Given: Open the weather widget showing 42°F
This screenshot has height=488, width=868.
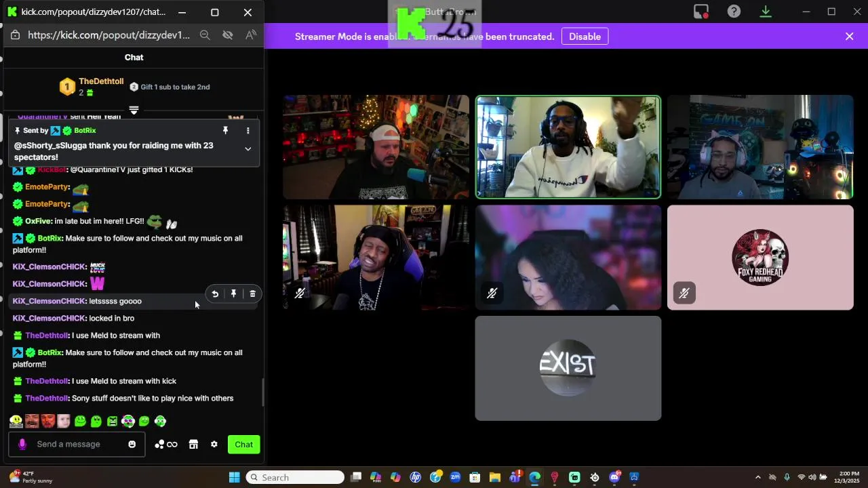Looking at the screenshot, I should [x=31, y=477].
